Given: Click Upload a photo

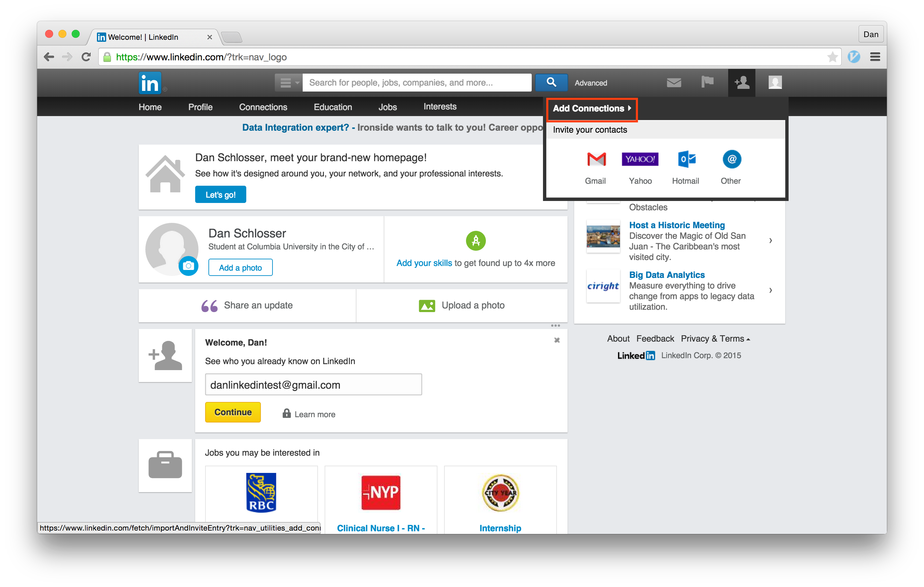Looking at the screenshot, I should click(x=462, y=305).
